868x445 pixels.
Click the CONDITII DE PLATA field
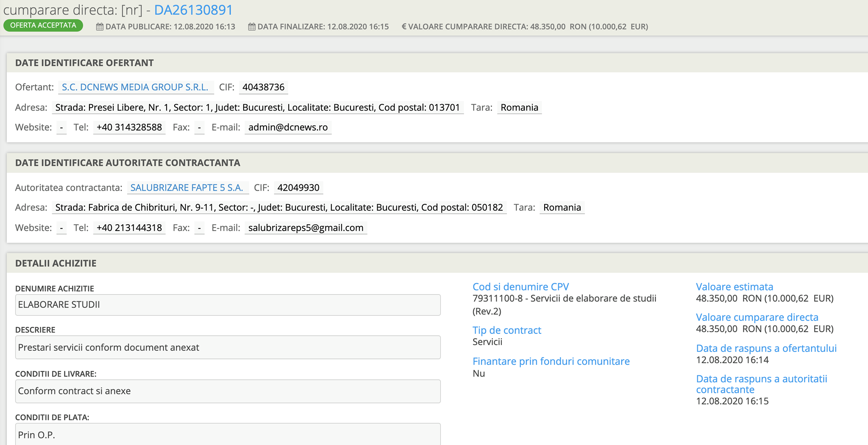[228, 434]
